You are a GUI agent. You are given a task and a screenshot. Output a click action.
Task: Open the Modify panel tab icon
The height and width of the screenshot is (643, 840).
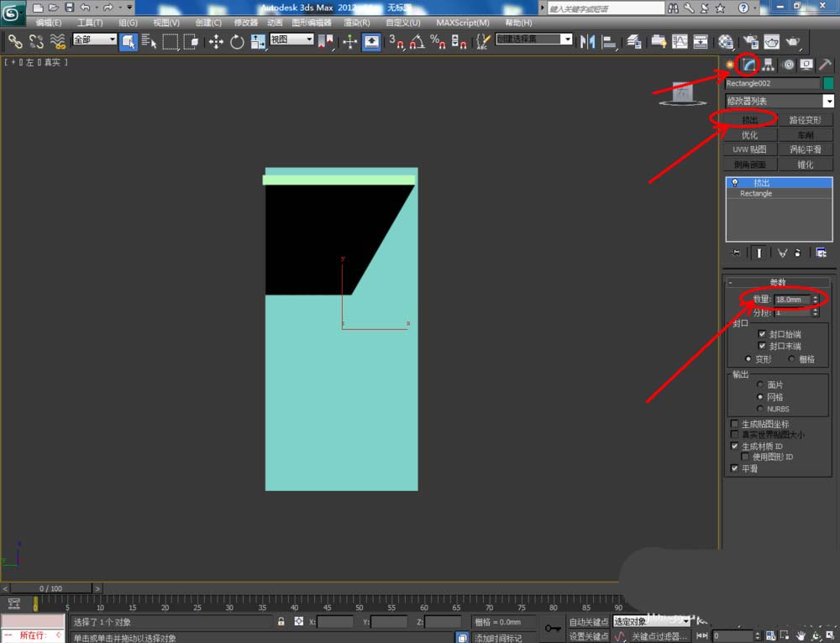[x=748, y=65]
